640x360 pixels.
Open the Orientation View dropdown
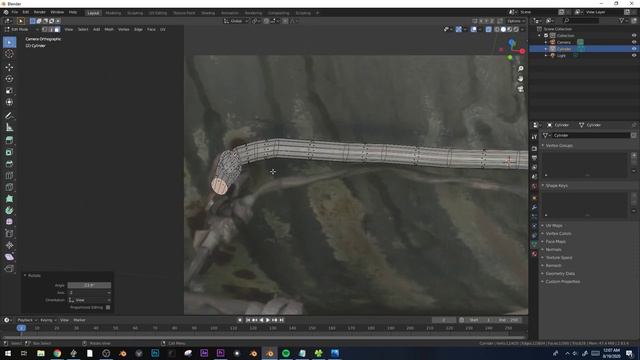tap(89, 300)
